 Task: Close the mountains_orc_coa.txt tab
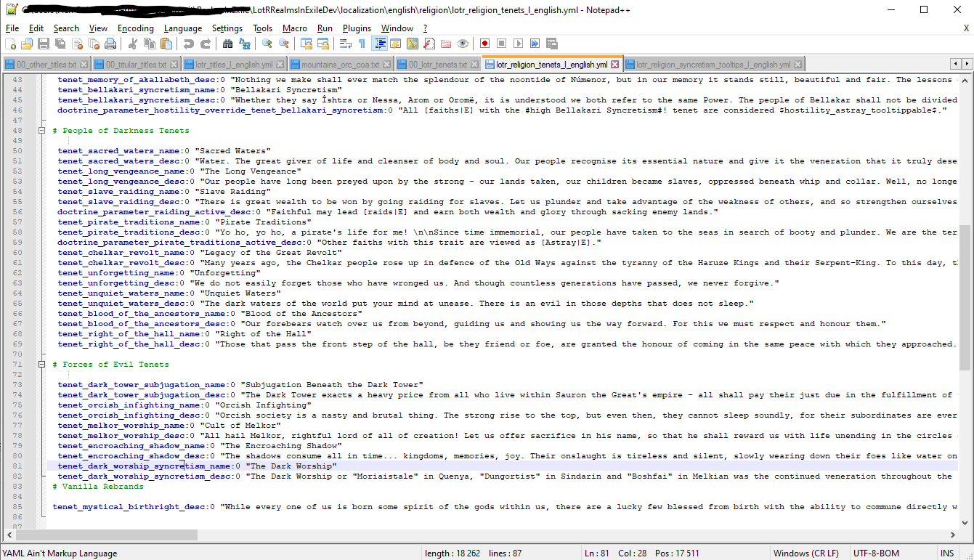(x=387, y=65)
